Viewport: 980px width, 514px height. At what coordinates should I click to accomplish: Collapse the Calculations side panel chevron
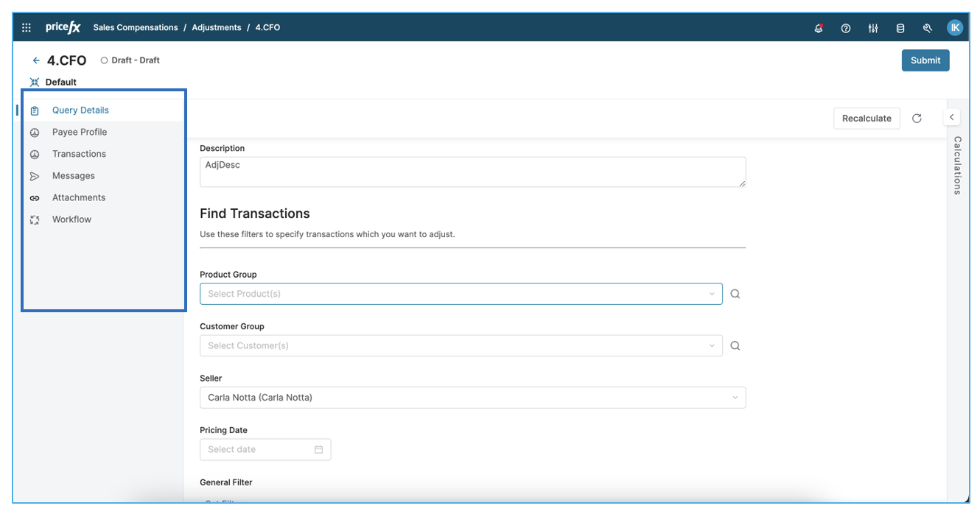click(x=952, y=118)
